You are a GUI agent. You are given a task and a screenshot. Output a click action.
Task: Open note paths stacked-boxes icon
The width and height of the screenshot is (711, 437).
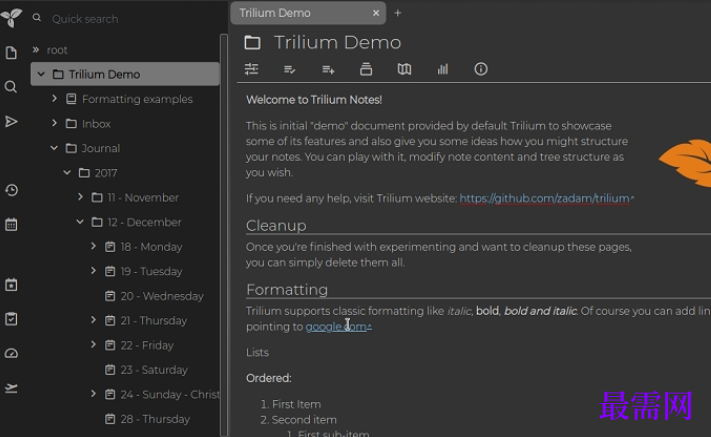pos(366,69)
